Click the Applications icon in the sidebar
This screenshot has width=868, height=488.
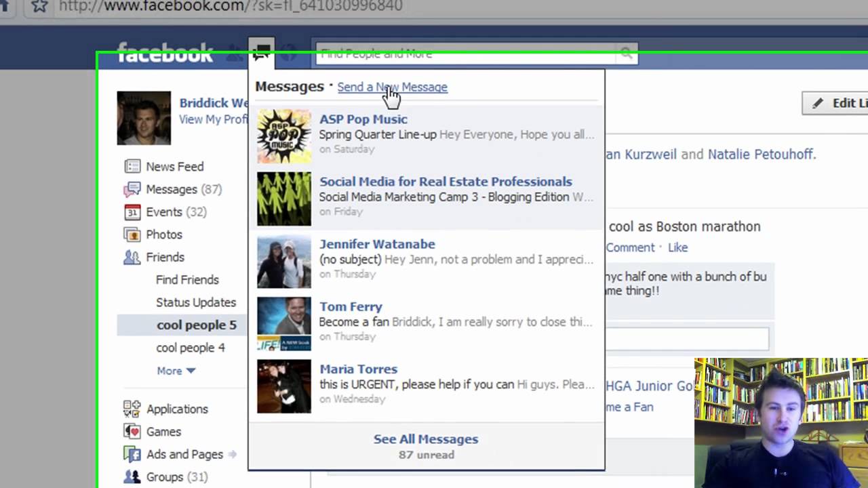pyautogui.click(x=132, y=409)
